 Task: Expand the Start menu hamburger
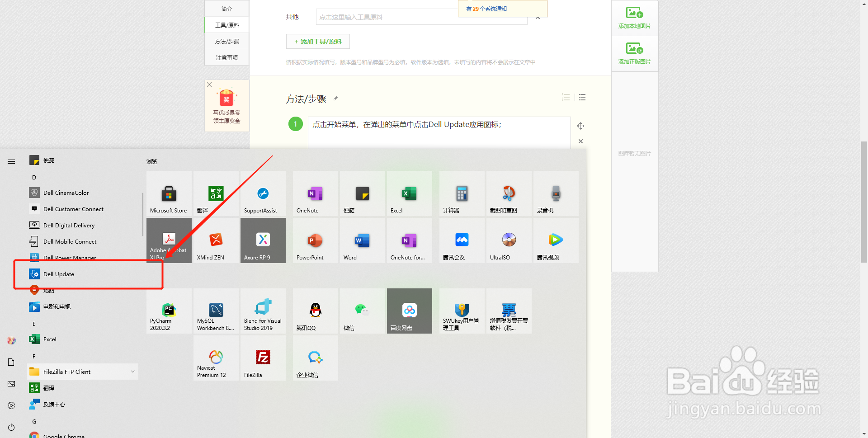11,161
